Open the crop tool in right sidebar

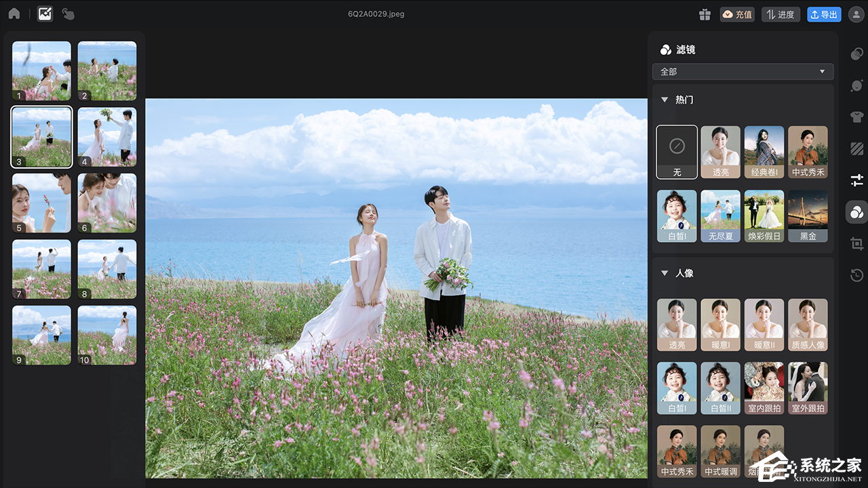click(856, 243)
